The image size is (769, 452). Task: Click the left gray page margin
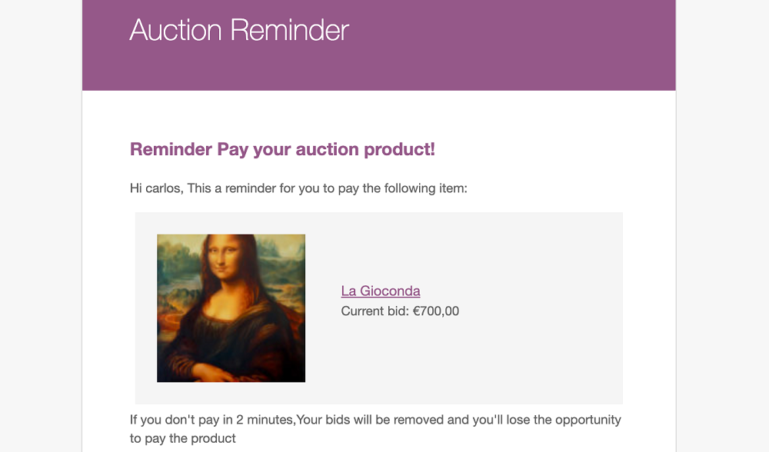[x=40, y=250]
